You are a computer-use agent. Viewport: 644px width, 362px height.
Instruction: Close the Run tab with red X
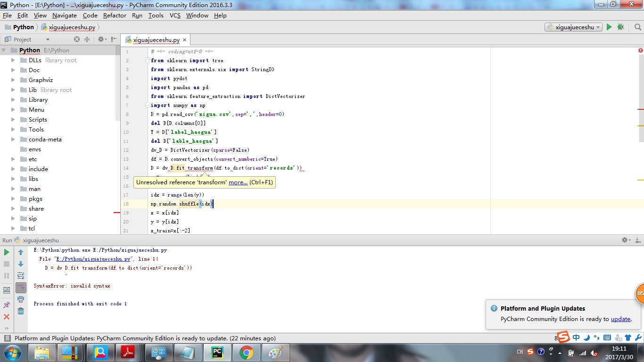click(x=7, y=317)
